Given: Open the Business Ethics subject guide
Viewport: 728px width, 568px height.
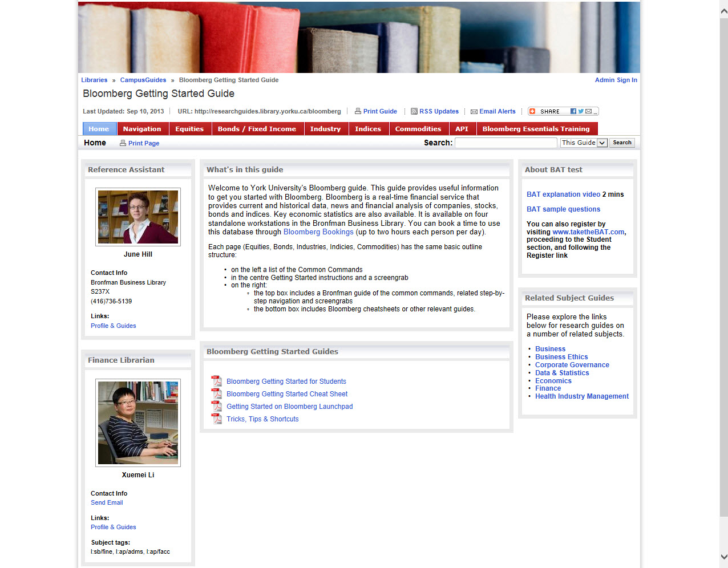Looking at the screenshot, I should click(x=561, y=357).
